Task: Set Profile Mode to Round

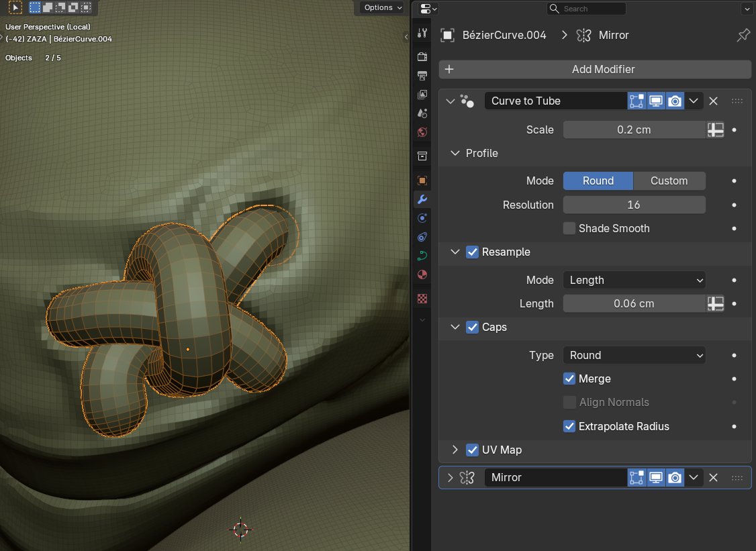Action: (x=598, y=181)
